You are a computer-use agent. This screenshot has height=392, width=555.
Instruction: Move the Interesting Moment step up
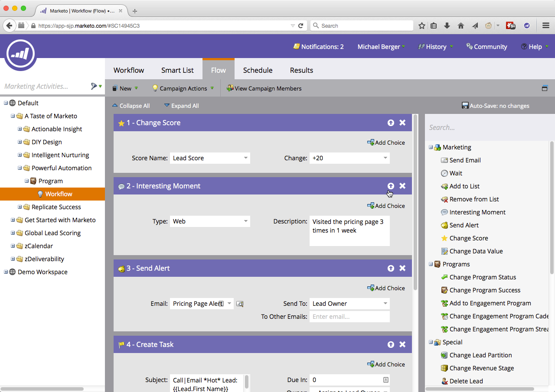click(x=391, y=185)
